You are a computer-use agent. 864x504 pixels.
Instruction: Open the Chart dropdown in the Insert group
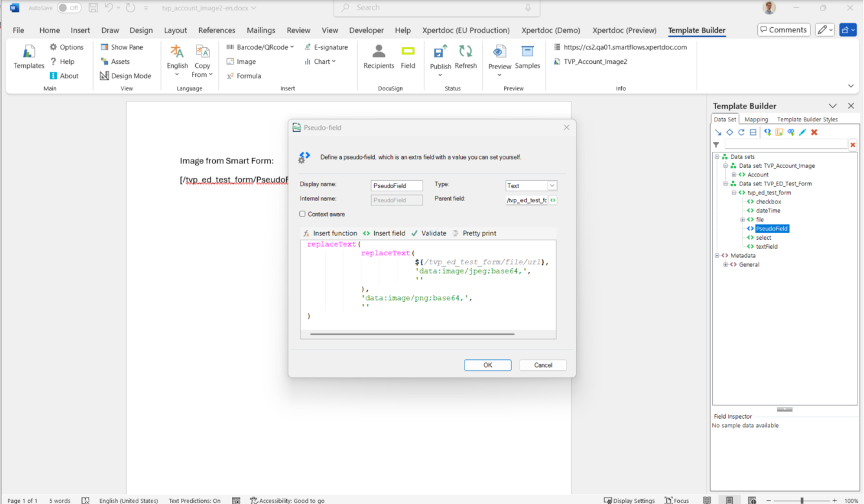[x=321, y=61]
